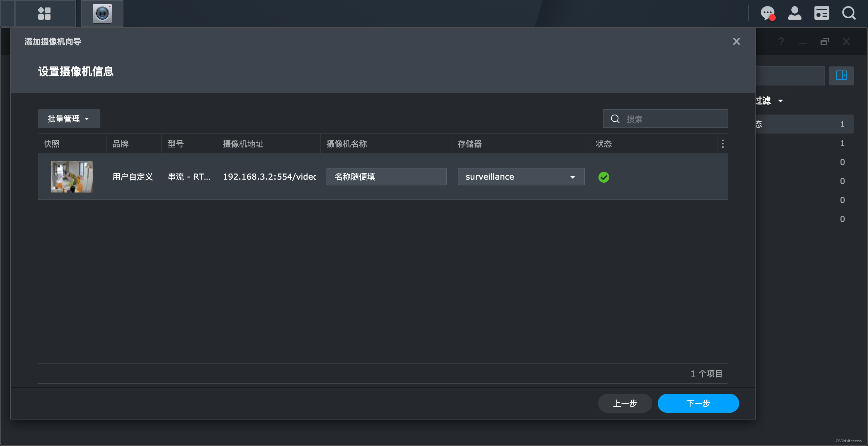Open the widgets panel icon
Screen dimensions: 868x446
point(822,14)
